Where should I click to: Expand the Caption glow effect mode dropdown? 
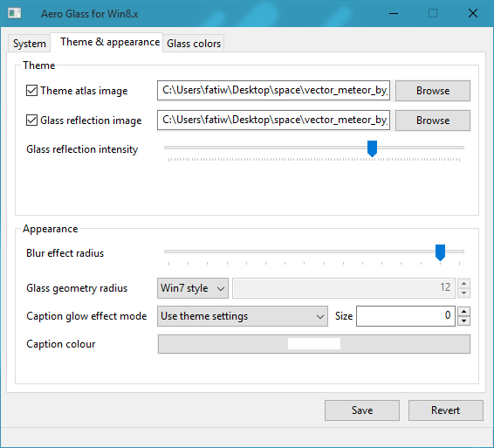(x=243, y=316)
